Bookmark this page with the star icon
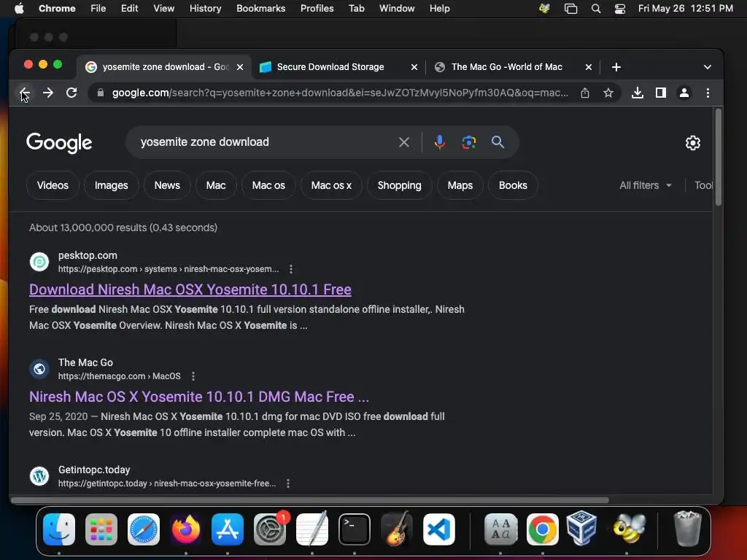747x560 pixels. [608, 93]
